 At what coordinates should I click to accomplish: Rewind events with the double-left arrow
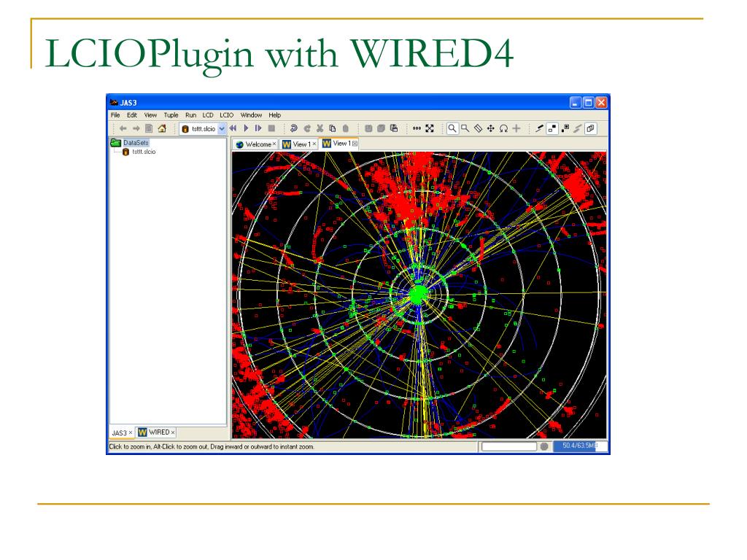coord(233,128)
